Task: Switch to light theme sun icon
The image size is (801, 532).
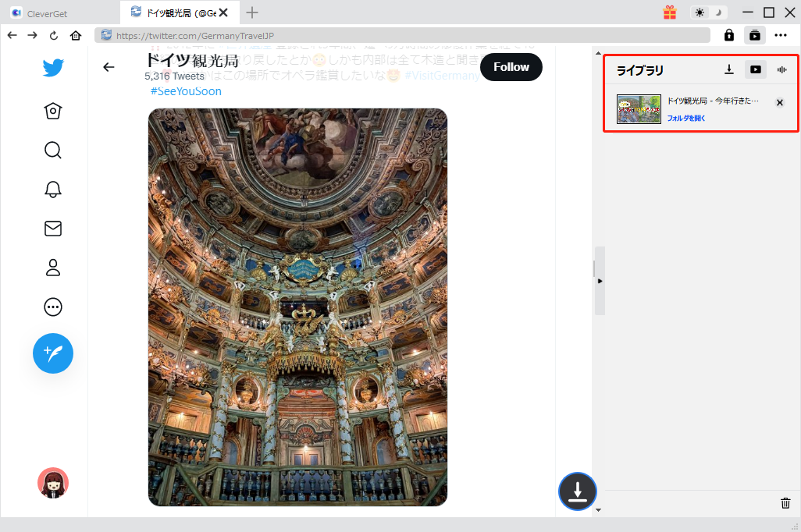Action: 700,12
